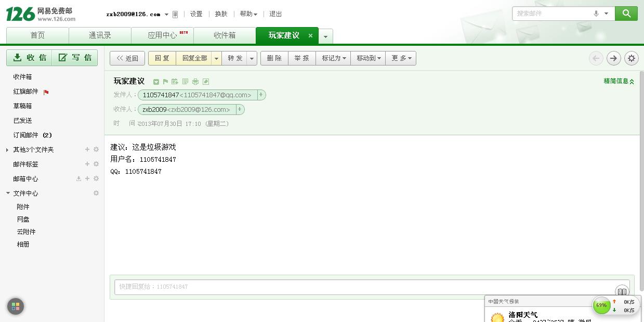The width and height of the screenshot is (644, 322).
Task: Click gear icon in 邮件标签 row
Action: click(x=96, y=164)
